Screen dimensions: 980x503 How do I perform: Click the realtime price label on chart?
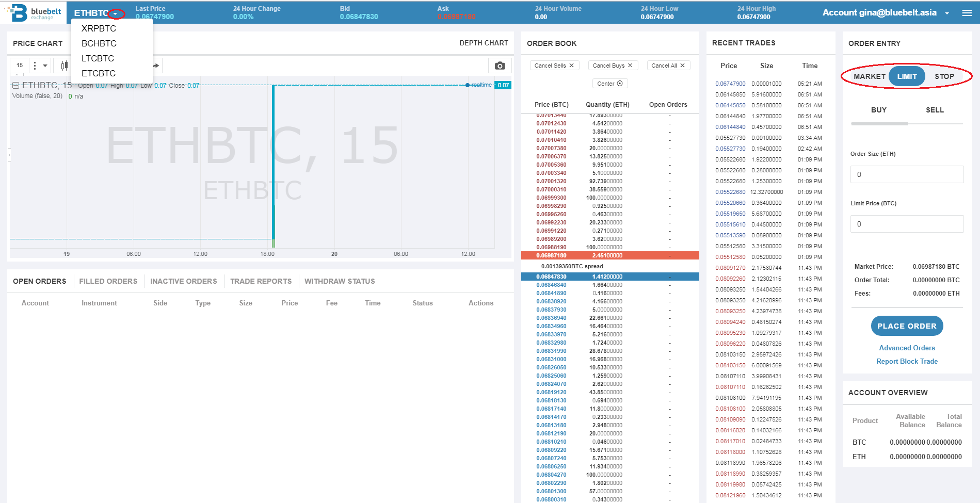(481, 85)
